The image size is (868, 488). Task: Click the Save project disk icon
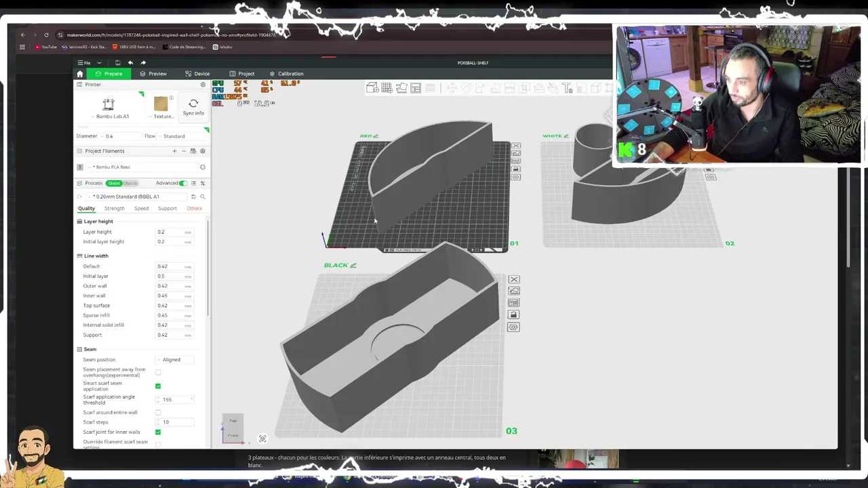[x=117, y=62]
